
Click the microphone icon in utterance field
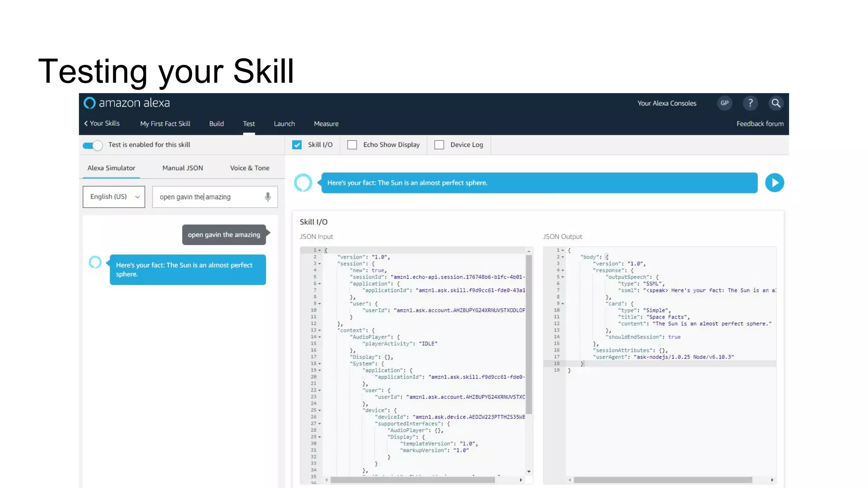coord(267,197)
